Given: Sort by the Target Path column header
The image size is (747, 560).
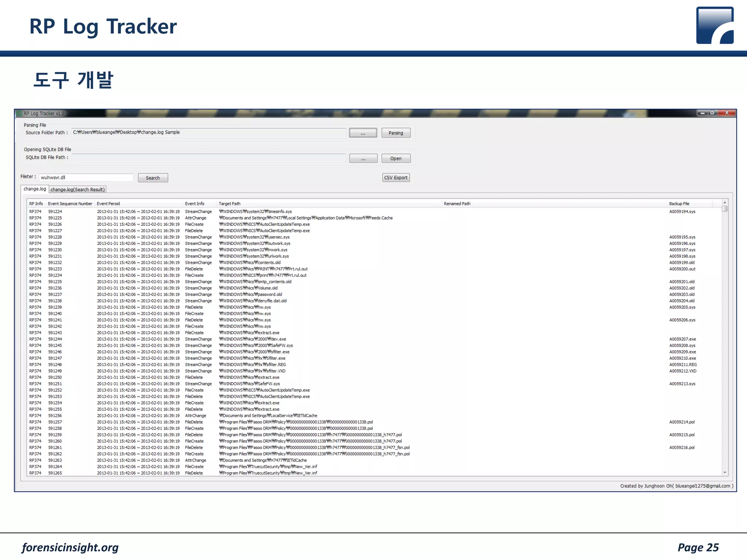Looking at the screenshot, I should pyautogui.click(x=329, y=204).
